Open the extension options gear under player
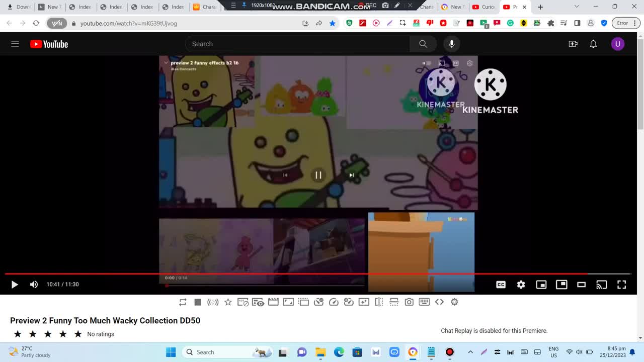The image size is (644, 362). (454, 302)
